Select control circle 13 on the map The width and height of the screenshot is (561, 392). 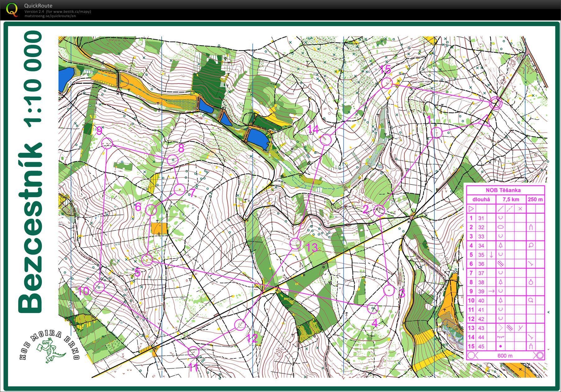[295, 244]
